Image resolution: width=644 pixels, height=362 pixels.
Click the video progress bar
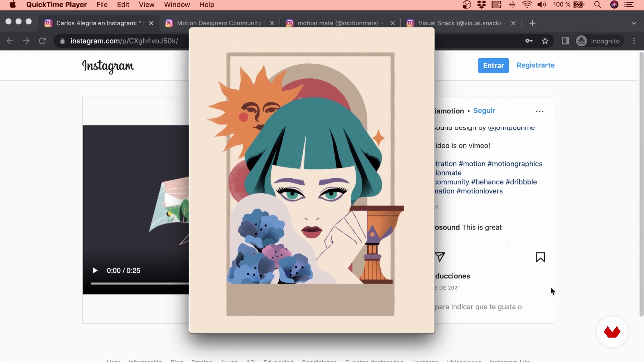coord(140,284)
